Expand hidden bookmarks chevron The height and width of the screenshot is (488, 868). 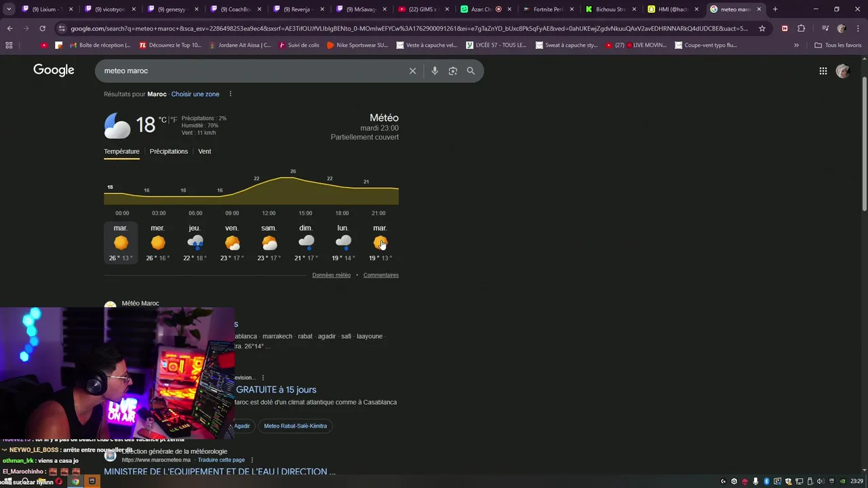pos(796,45)
